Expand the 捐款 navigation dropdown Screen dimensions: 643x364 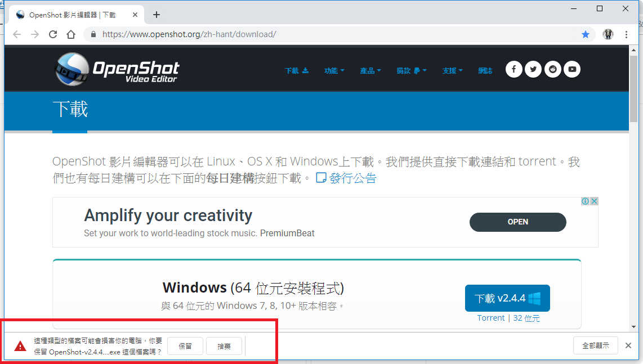click(412, 70)
